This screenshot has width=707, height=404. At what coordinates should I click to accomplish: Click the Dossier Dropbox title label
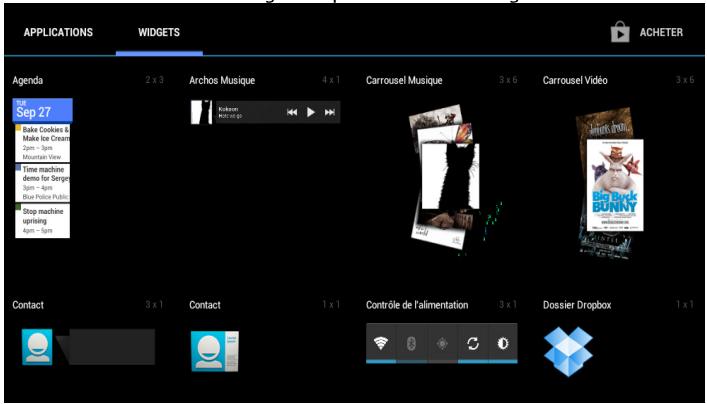click(x=577, y=305)
